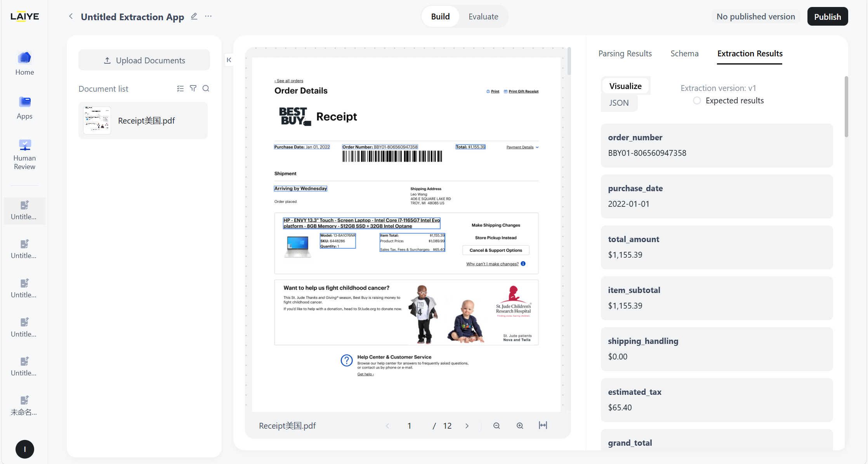Click the rename pencil icon beside app title
Image resolution: width=868 pixels, height=464 pixels.
pos(194,16)
